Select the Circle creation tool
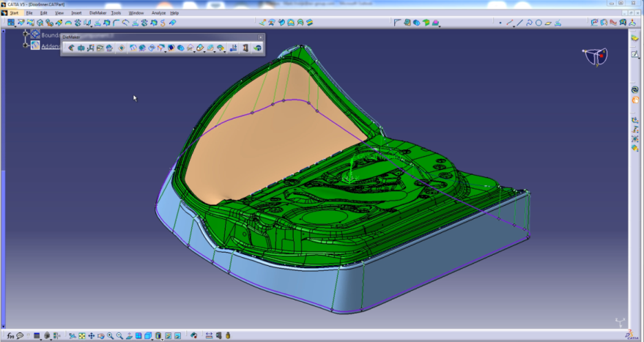This screenshot has width=644, height=342. click(538, 23)
